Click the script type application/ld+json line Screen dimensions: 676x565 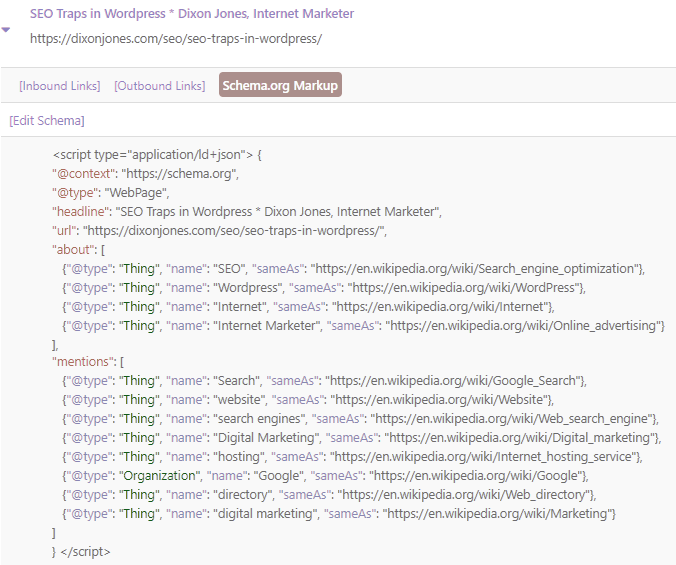[157, 155]
